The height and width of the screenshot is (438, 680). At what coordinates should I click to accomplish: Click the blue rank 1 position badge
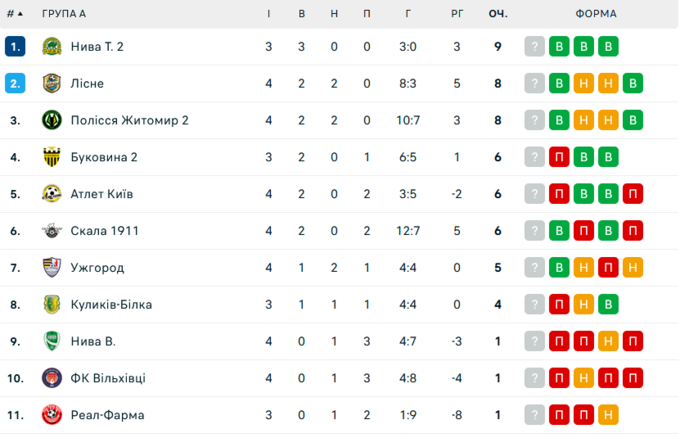click(15, 47)
